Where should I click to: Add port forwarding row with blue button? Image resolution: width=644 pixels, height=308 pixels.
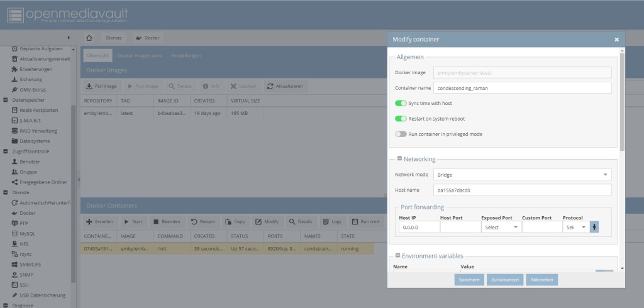(x=594, y=227)
